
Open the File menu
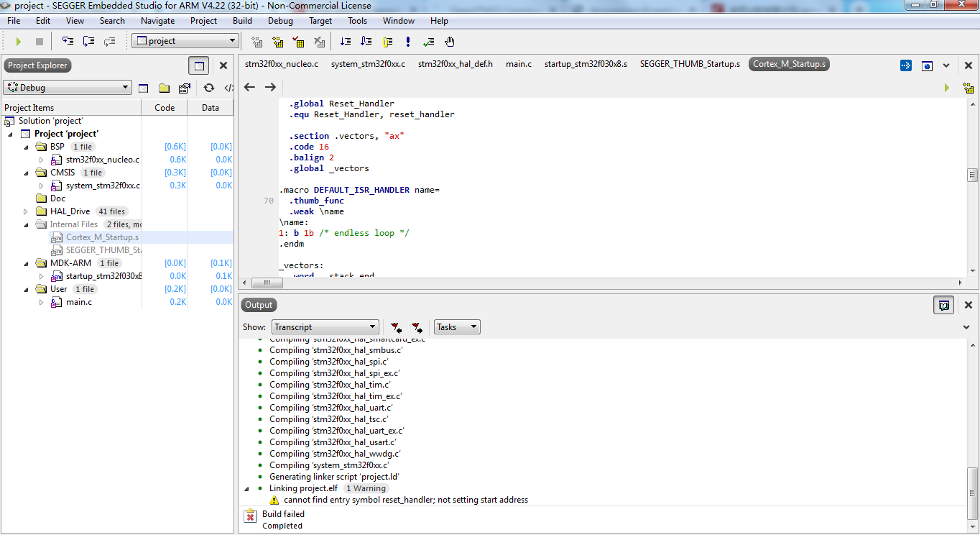pos(14,21)
